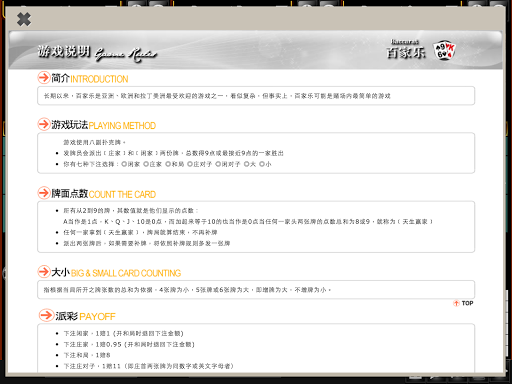Select the PAYOFF section heading

click(97, 317)
